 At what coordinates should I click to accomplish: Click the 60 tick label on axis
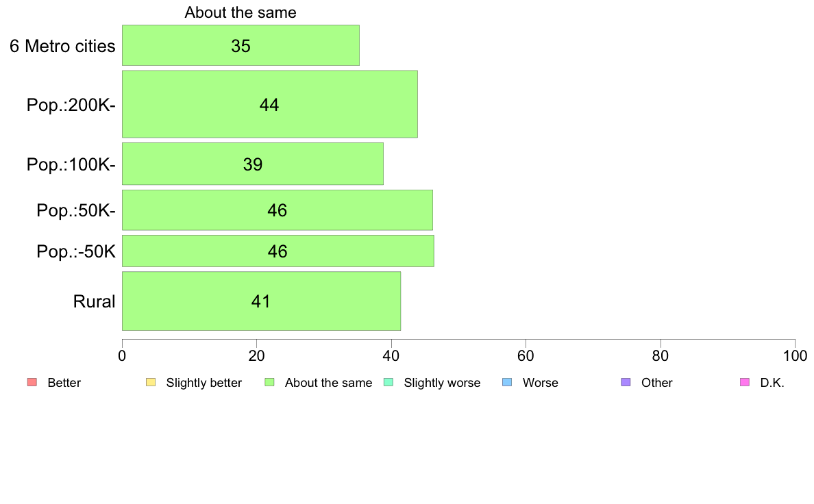[526, 355]
